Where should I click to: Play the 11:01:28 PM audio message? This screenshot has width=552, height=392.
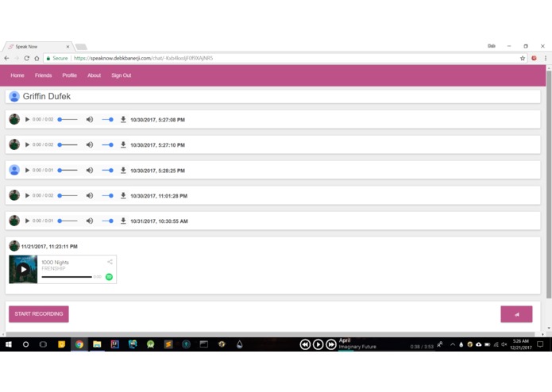tap(27, 195)
